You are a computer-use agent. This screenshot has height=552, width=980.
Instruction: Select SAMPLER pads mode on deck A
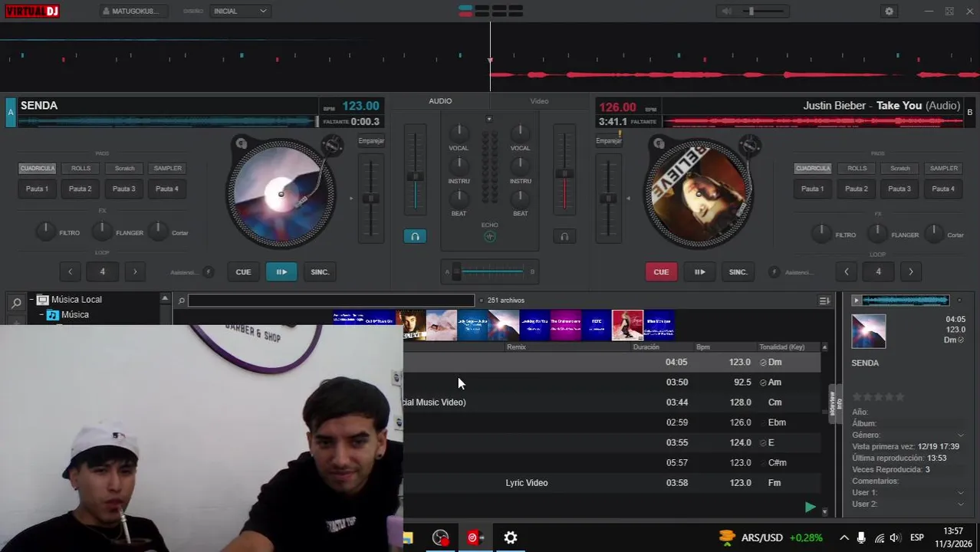click(167, 168)
